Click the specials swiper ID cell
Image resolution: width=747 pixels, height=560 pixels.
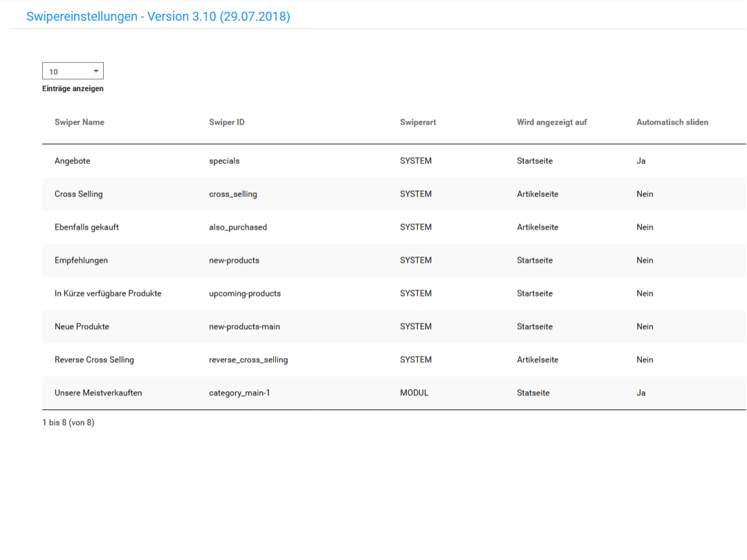tap(224, 161)
